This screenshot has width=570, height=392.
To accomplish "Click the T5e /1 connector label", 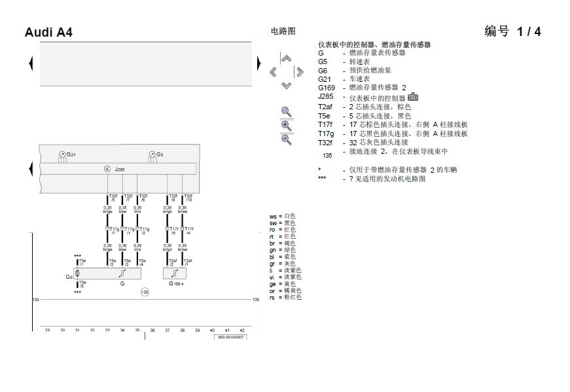I will (x=82, y=262).
